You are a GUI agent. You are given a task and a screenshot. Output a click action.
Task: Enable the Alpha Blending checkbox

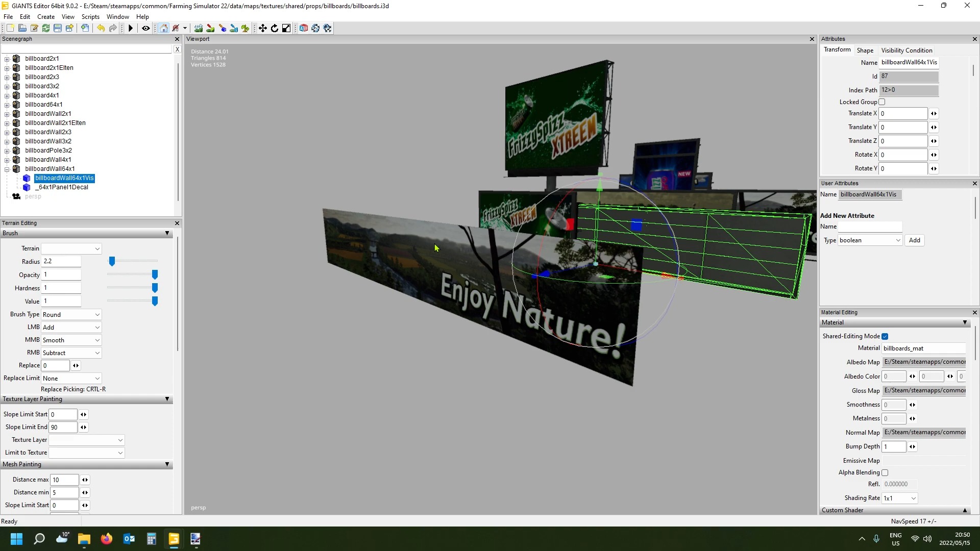click(x=885, y=472)
